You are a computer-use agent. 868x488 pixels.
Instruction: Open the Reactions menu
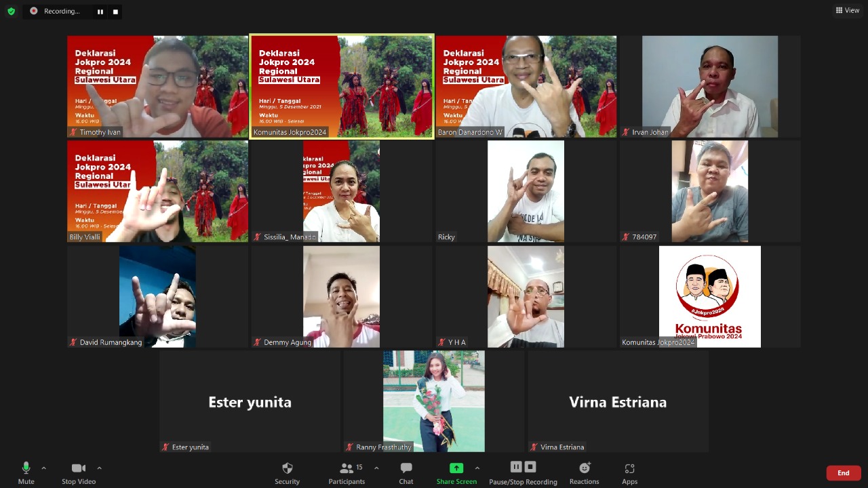tap(584, 468)
